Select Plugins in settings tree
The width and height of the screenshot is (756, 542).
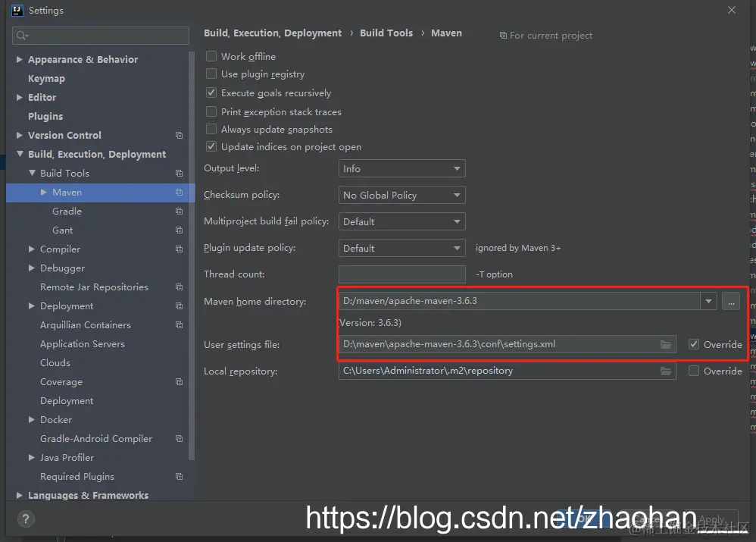pos(45,116)
